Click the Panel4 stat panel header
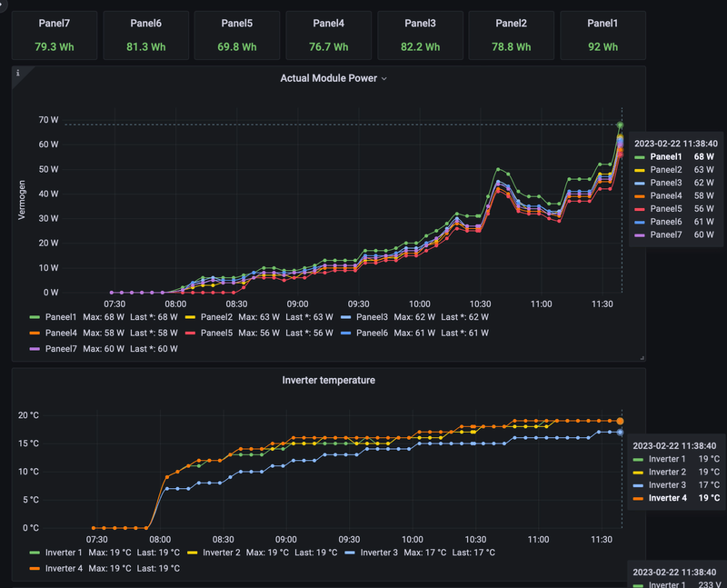The height and width of the screenshot is (588, 727). click(x=328, y=24)
